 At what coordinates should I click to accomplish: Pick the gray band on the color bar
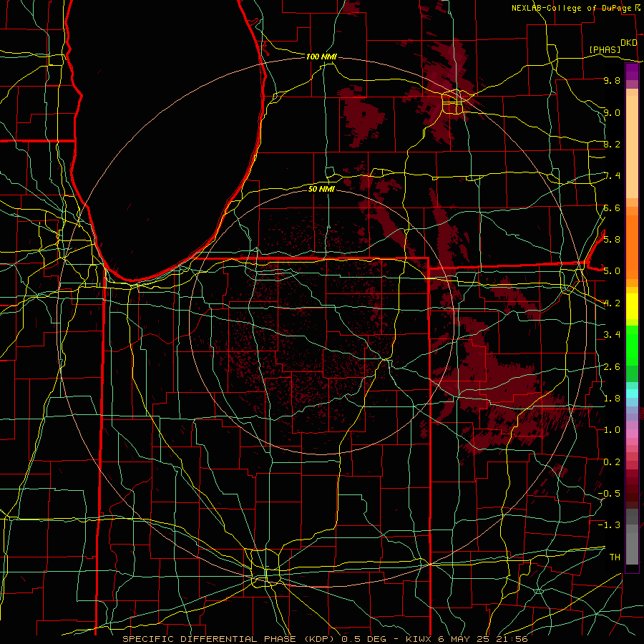click(632, 548)
